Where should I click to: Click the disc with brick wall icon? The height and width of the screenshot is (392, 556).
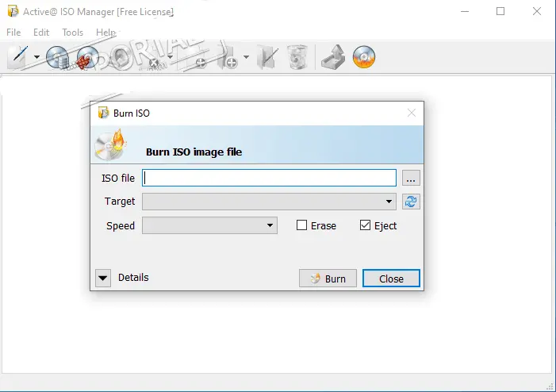86,57
